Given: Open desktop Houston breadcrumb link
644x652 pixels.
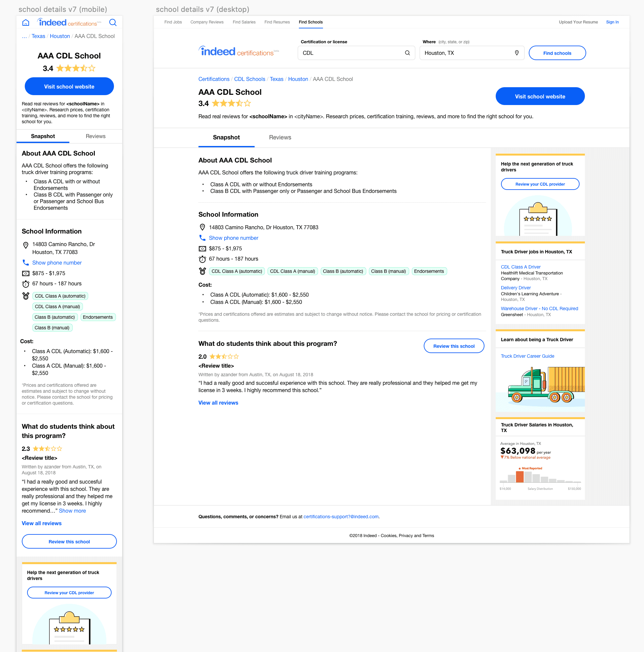Looking at the screenshot, I should point(298,79).
